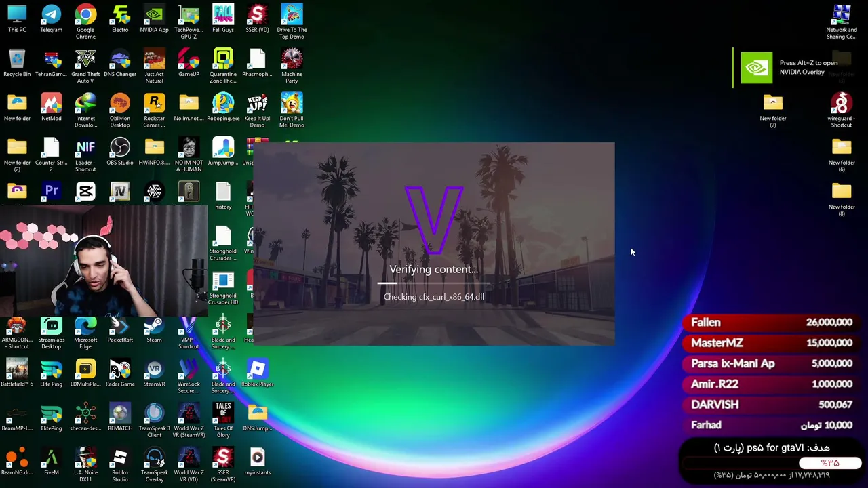This screenshot has width=868, height=488.
Task: Launch the REMATCH game icon
Action: 120,417
